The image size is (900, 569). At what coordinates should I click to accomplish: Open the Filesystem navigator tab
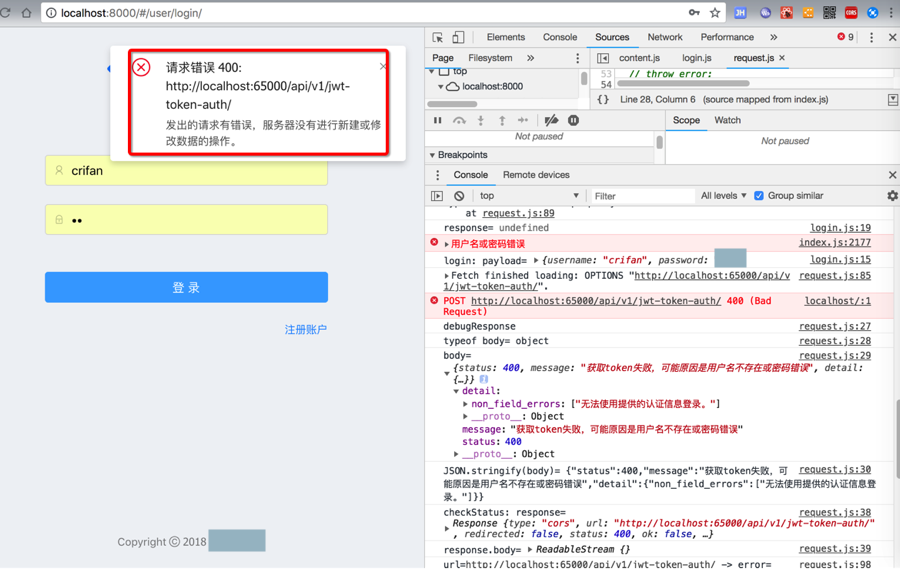pos(490,58)
